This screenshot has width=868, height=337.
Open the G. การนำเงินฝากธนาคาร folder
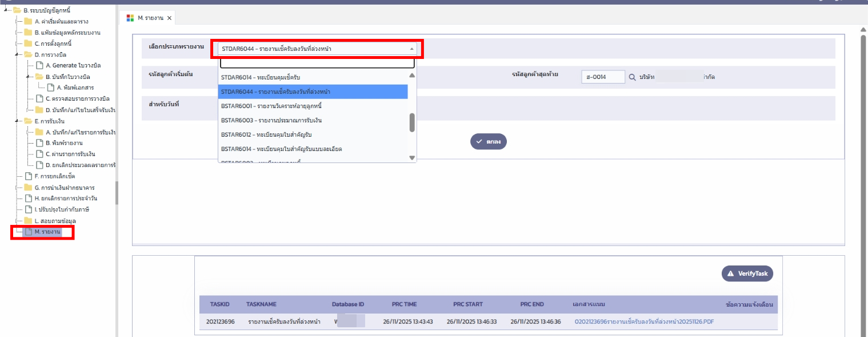[64, 188]
